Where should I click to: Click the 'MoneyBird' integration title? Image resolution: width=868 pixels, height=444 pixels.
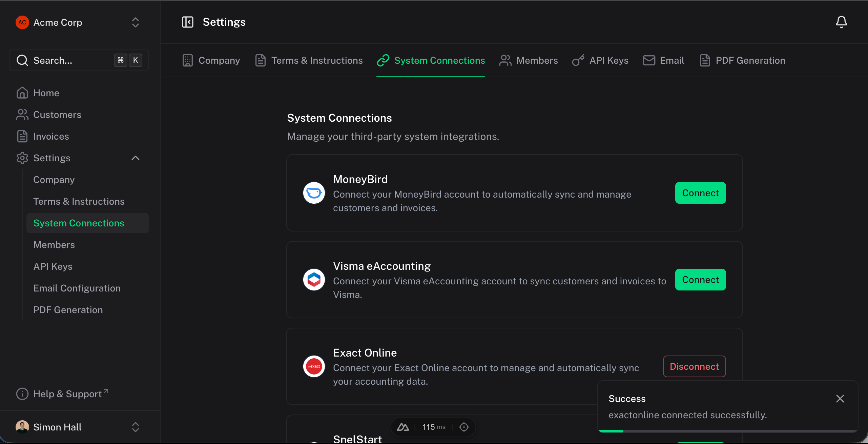360,179
